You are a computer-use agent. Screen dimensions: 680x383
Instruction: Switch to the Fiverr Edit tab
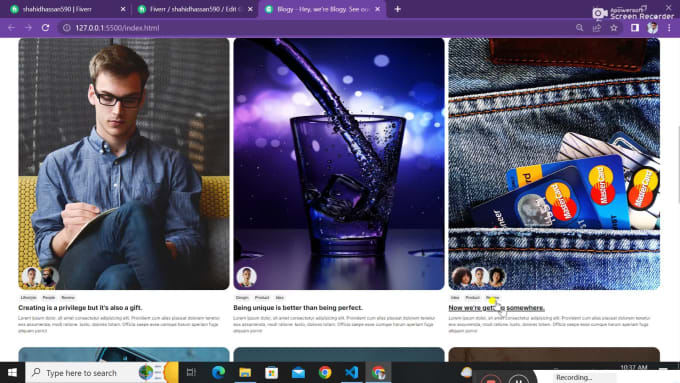[195, 9]
